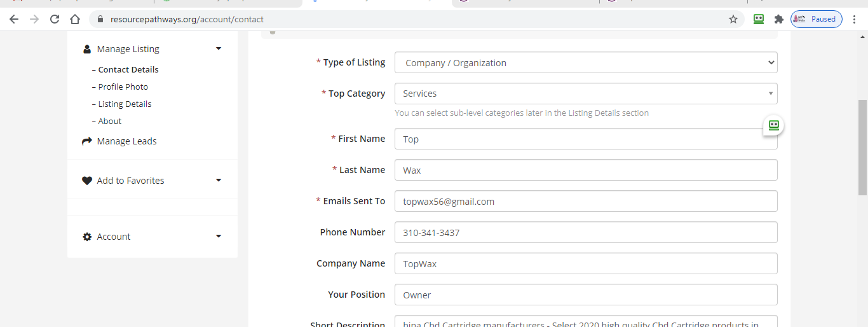The height and width of the screenshot is (327, 868).
Task: Open the browser extensions puzzle icon
Action: pyautogui.click(x=778, y=19)
